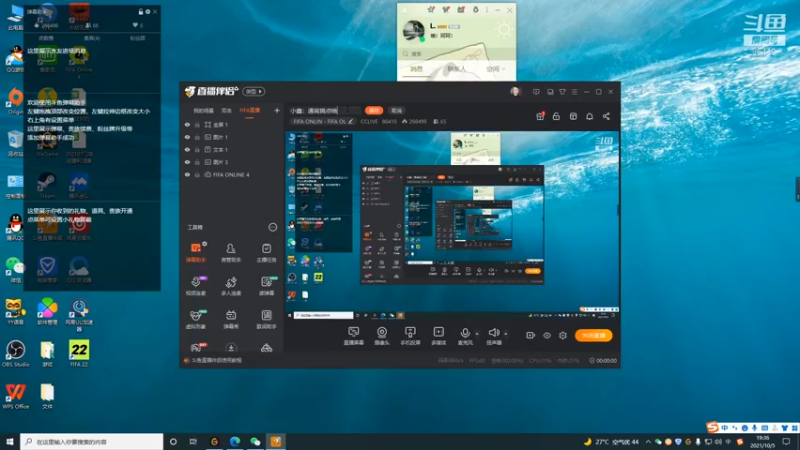Open the 主播任务 tool icon

click(x=266, y=252)
